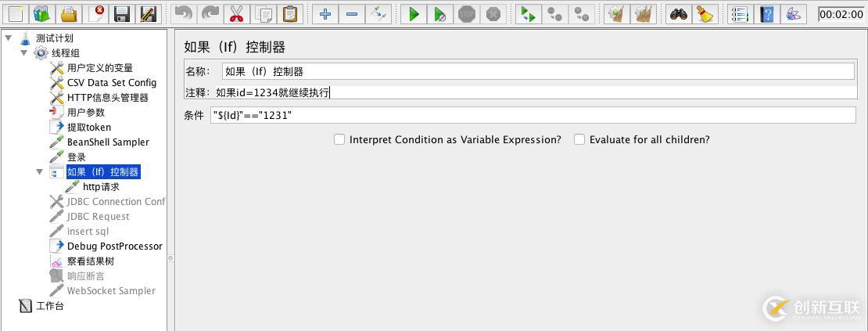
Task: Select 如果（If）控制器 in the tree
Action: click(x=103, y=172)
